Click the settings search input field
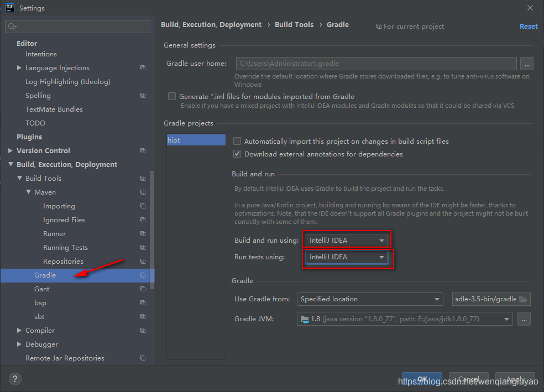Screen dimensions: 544x392 tap(78, 27)
